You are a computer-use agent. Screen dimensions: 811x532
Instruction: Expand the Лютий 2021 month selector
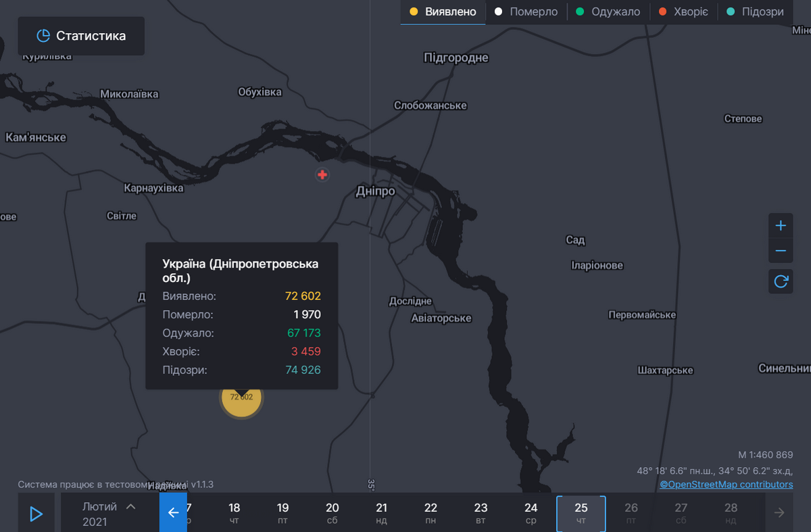tap(108, 513)
